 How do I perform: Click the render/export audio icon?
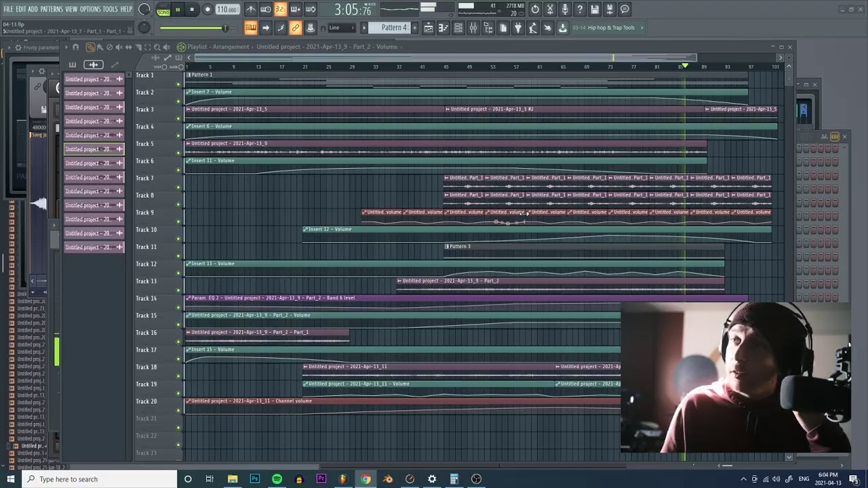pyautogui.click(x=610, y=9)
